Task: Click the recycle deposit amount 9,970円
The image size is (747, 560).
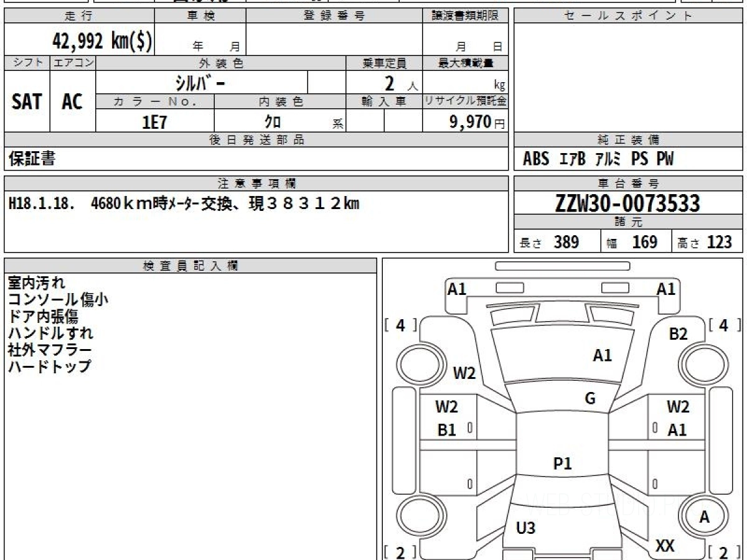Action: coord(477,122)
